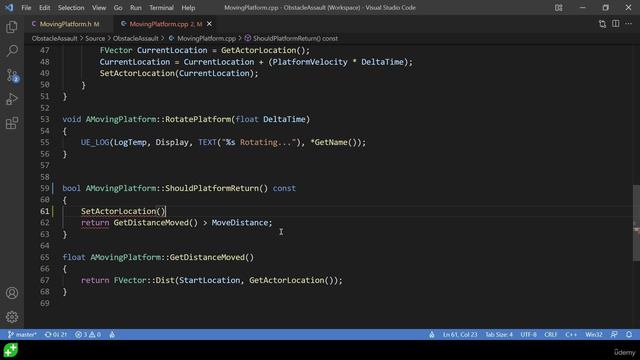
Task: Open the Extensions view
Action: click(12, 123)
